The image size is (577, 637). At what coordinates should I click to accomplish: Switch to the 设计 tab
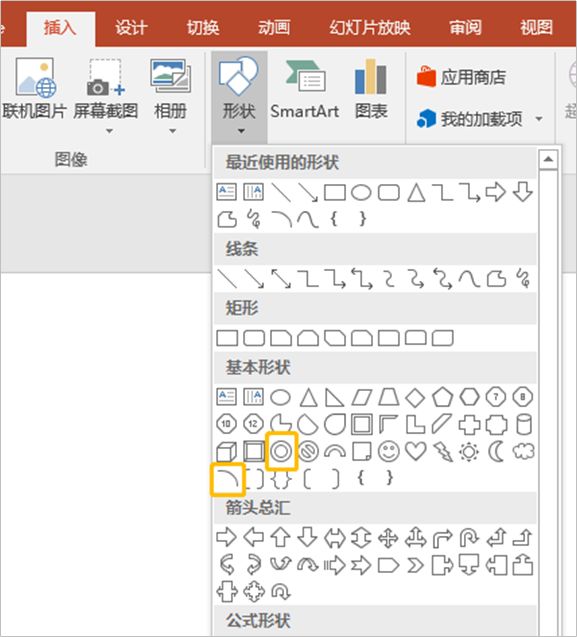coord(131,28)
